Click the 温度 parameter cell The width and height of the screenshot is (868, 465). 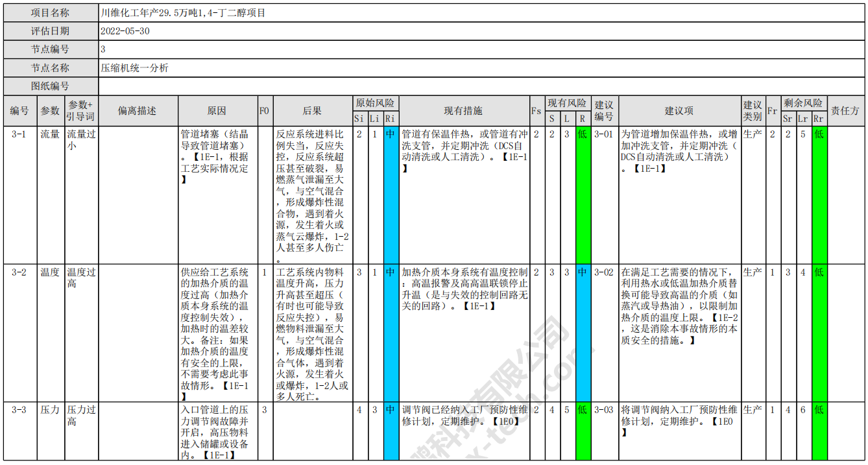(x=50, y=333)
